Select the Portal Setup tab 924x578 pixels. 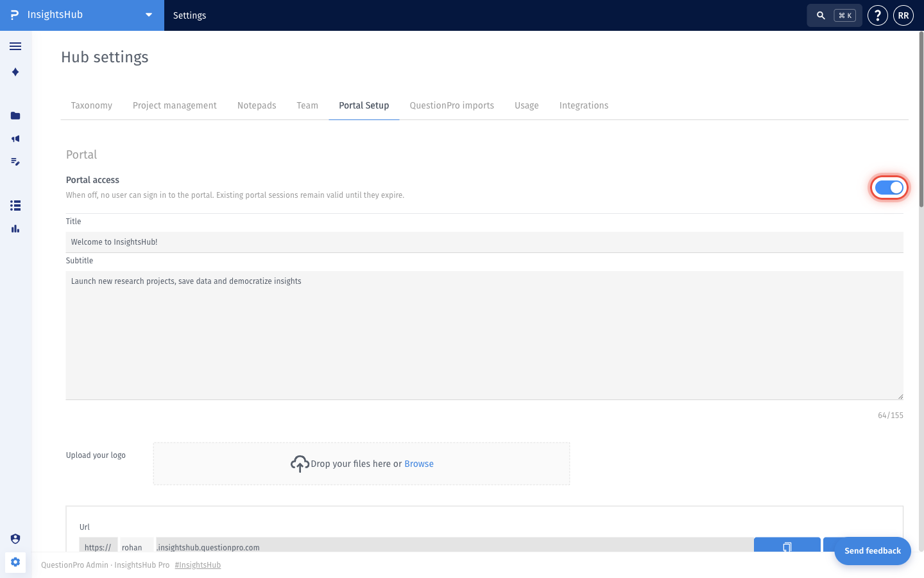point(364,105)
